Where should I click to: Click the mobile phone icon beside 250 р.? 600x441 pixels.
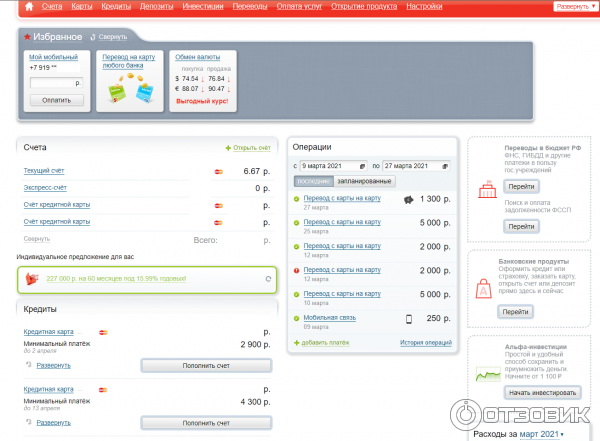coord(409,319)
